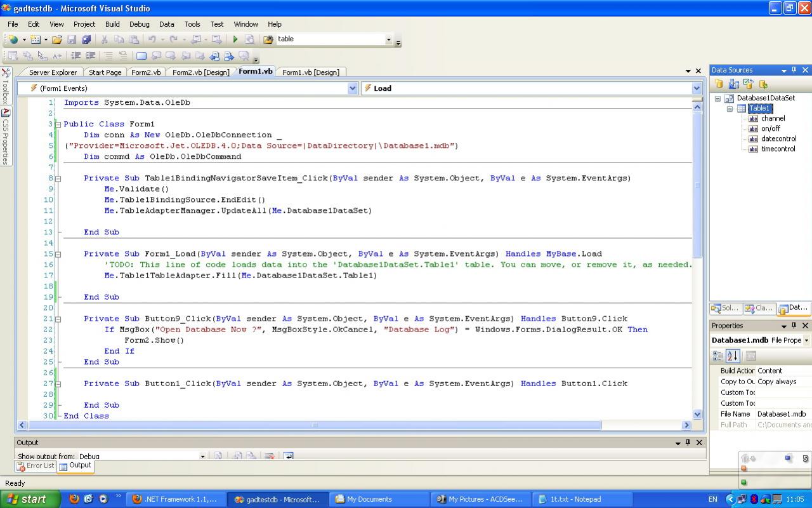The width and height of the screenshot is (812, 508).
Task: Click the Windows Start button
Action: pos(29,499)
